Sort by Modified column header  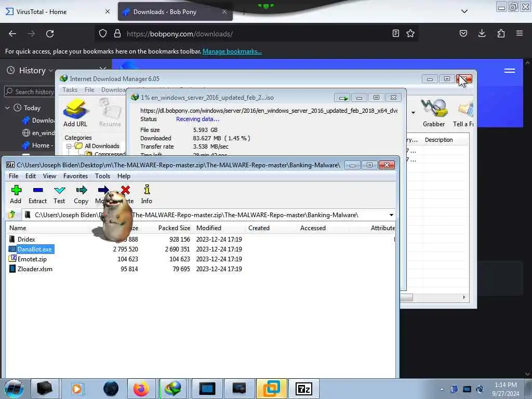tap(209, 228)
